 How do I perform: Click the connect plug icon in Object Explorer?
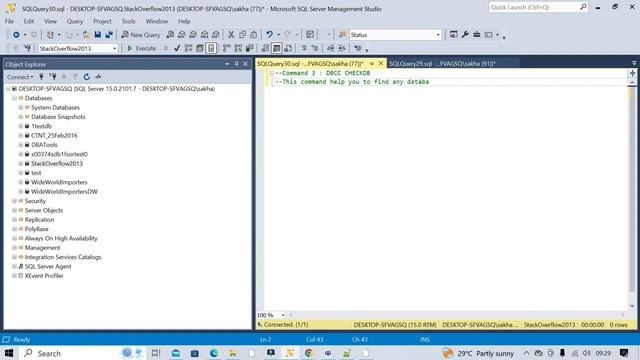(x=41, y=77)
